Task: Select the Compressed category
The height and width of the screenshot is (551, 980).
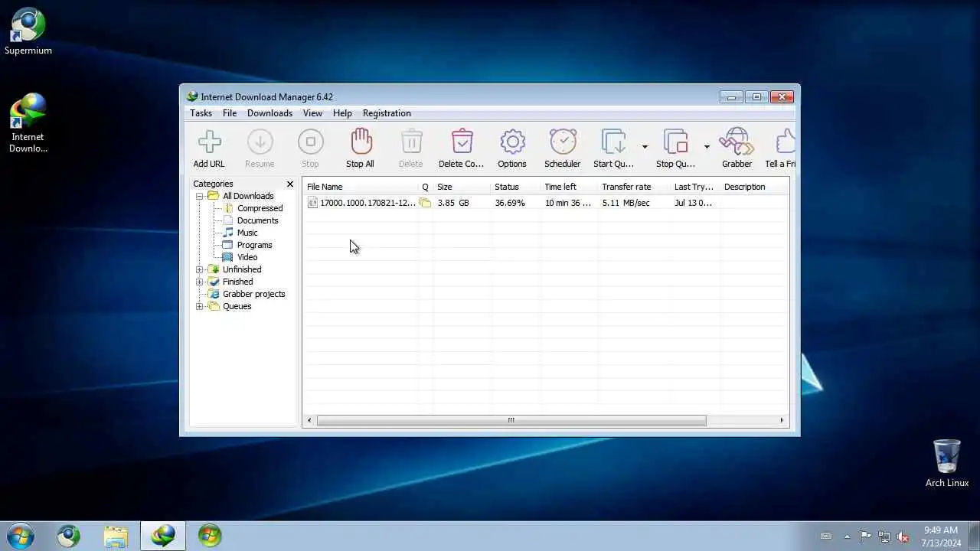Action: [x=260, y=208]
